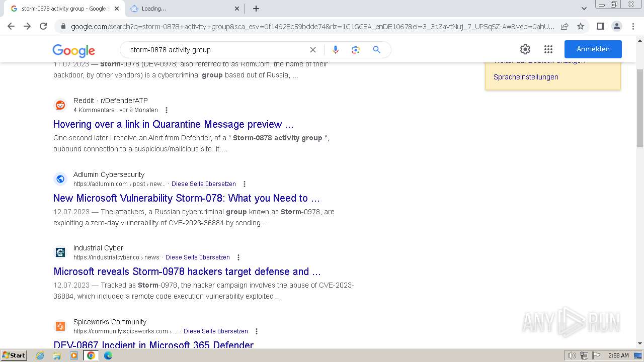Open Chrome profile avatar menu
The width and height of the screenshot is (644, 362).
(616, 26)
